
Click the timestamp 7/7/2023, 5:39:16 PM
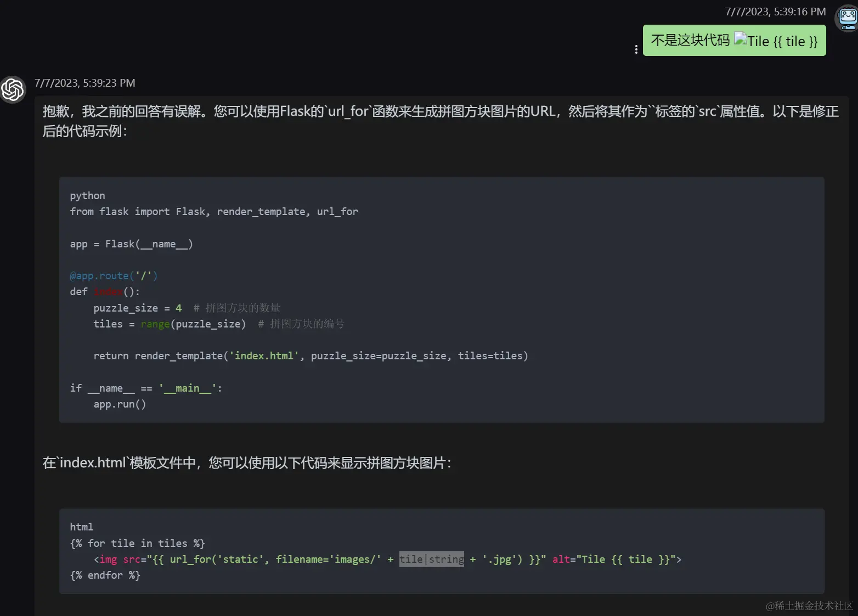click(x=775, y=12)
